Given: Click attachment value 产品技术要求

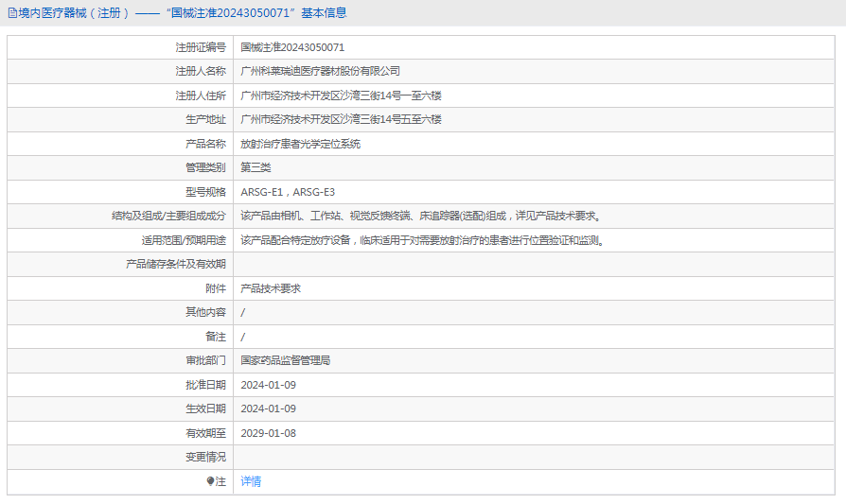Looking at the screenshot, I should 271,288.
